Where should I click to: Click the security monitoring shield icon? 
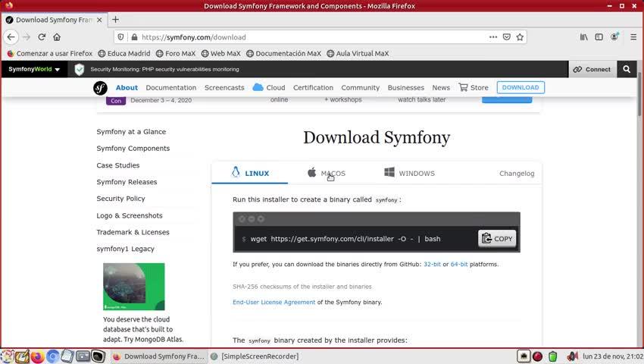pyautogui.click(x=80, y=70)
